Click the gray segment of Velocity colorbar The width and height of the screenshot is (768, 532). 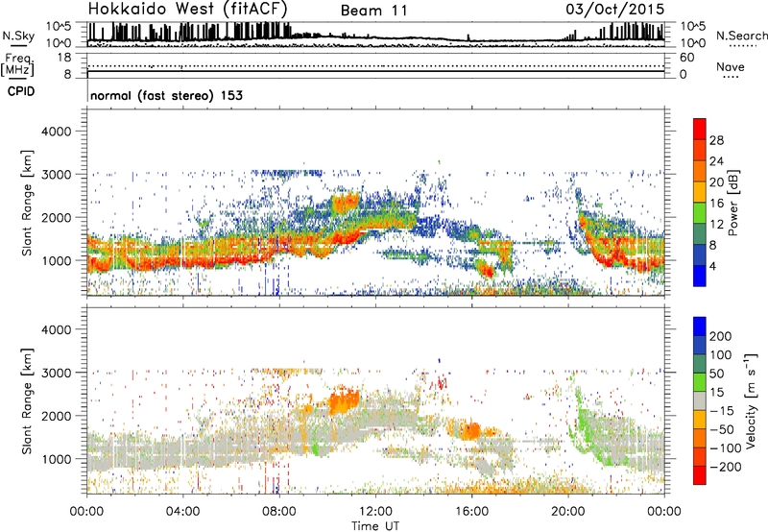[x=700, y=401]
